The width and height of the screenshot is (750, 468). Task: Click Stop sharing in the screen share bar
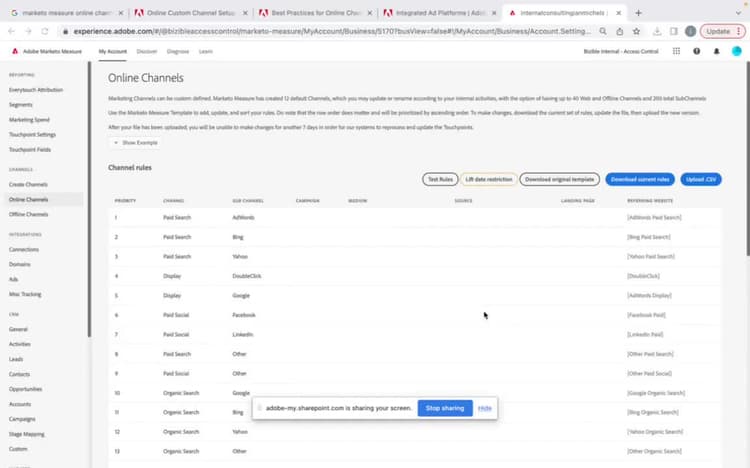pos(445,408)
